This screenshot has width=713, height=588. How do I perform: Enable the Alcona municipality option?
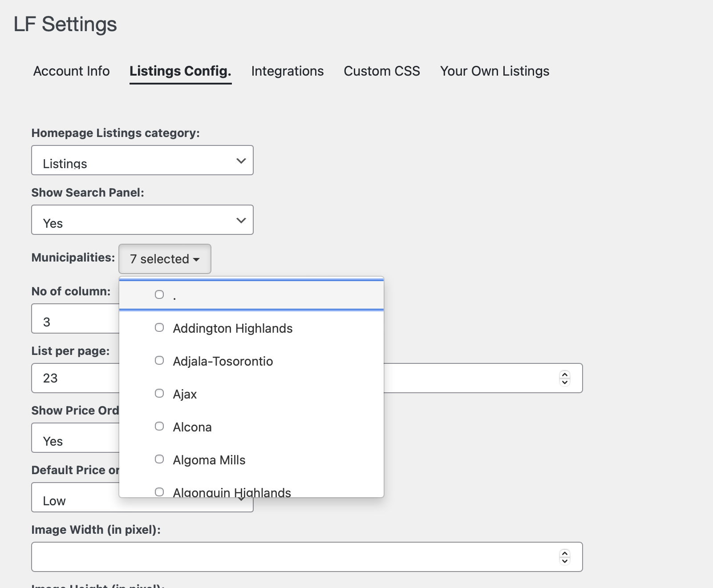point(159,427)
